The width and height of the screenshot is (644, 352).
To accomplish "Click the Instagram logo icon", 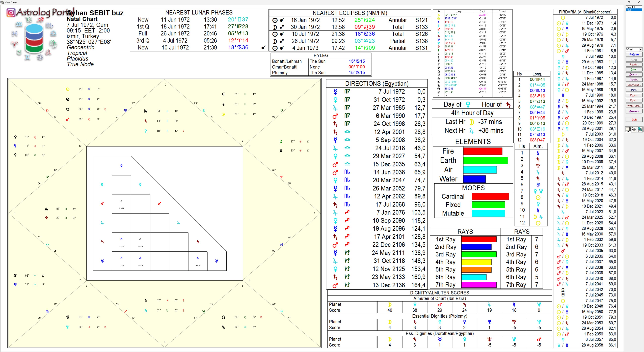I will click(11, 12).
